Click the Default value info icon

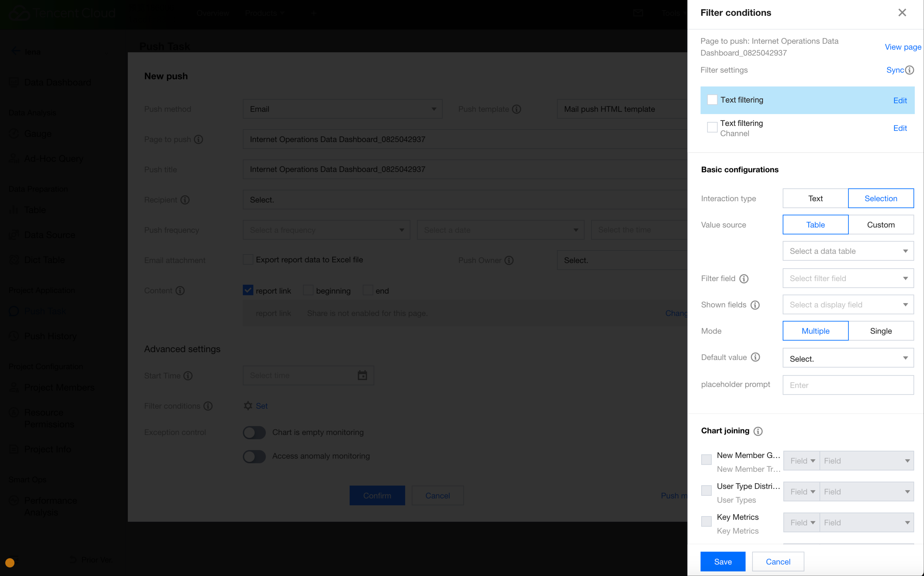click(755, 357)
